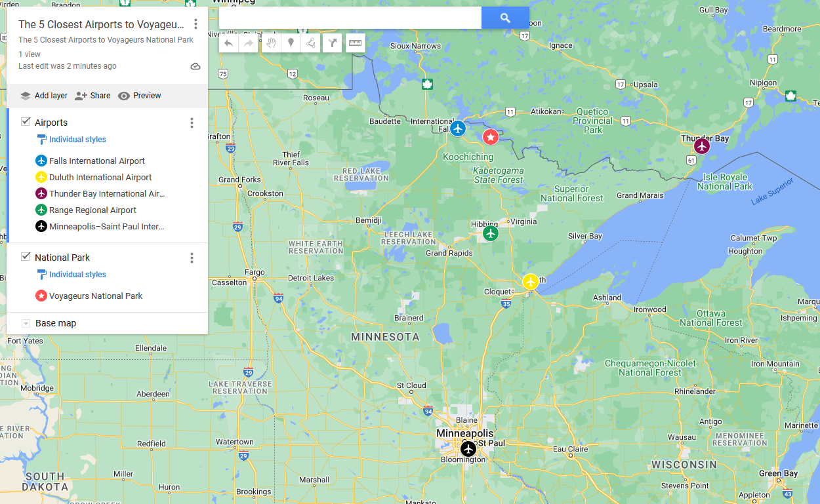Click the black airplane marker at Minneapolis
This screenshot has height=504, width=820.
(468, 449)
